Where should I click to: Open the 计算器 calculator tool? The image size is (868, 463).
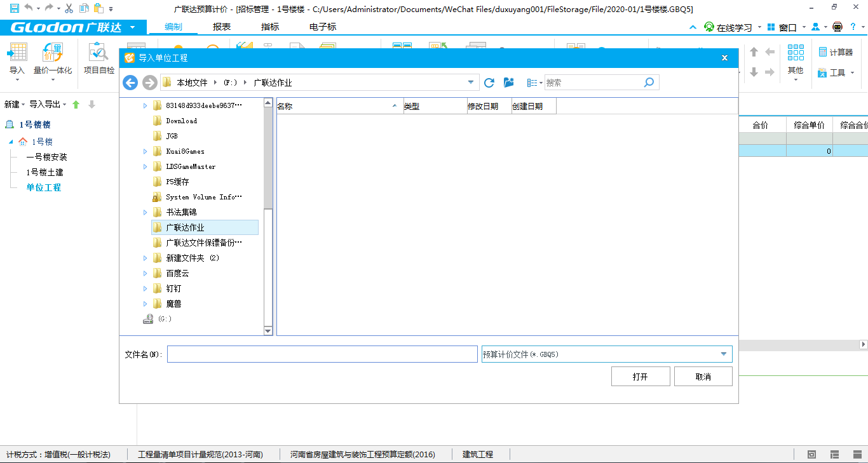[836, 52]
